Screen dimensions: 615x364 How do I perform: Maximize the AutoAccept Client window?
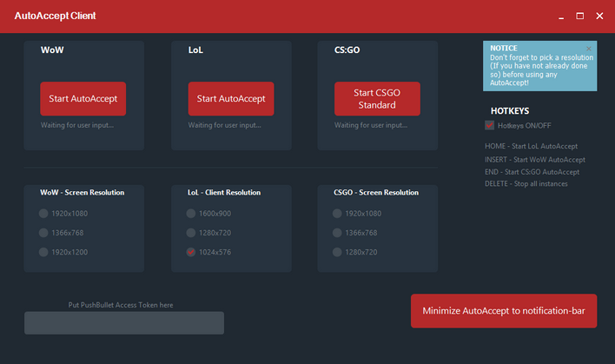pyautogui.click(x=579, y=16)
